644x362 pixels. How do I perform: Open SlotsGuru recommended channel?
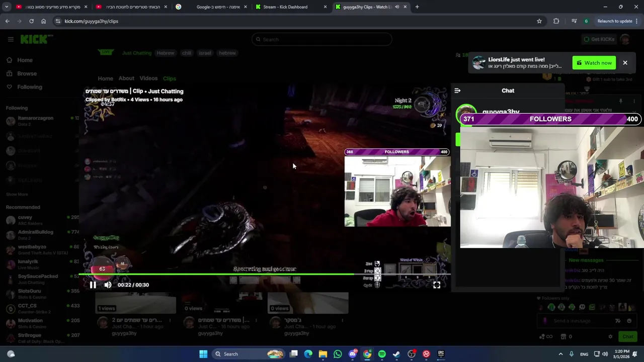click(x=40, y=294)
